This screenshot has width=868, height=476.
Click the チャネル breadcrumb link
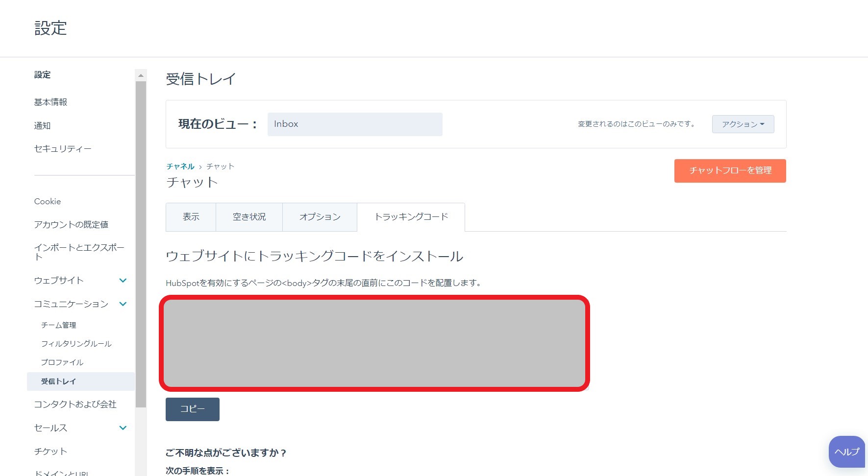click(180, 167)
